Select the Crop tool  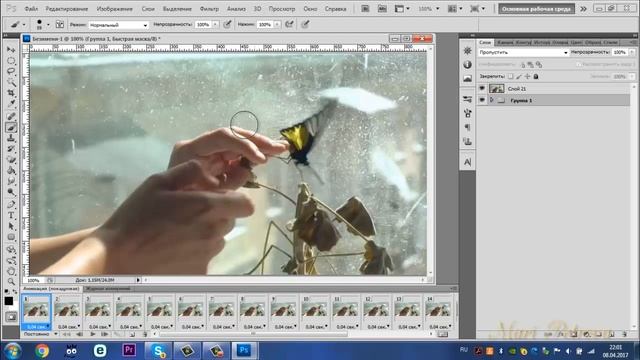[x=11, y=93]
